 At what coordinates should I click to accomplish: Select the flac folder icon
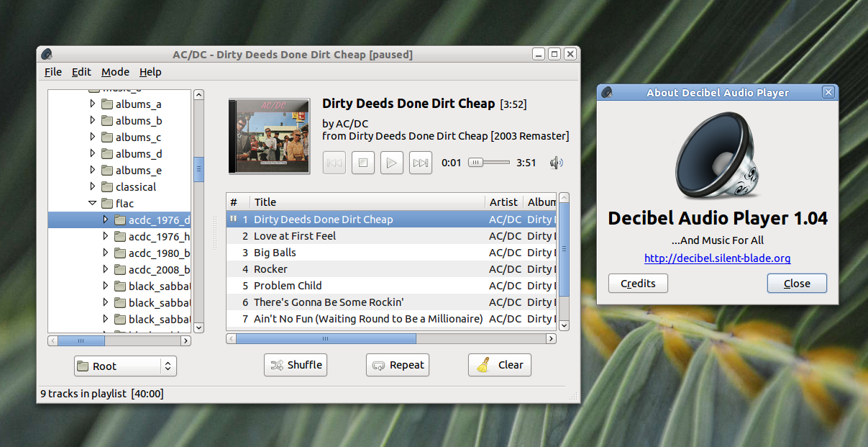tap(107, 203)
